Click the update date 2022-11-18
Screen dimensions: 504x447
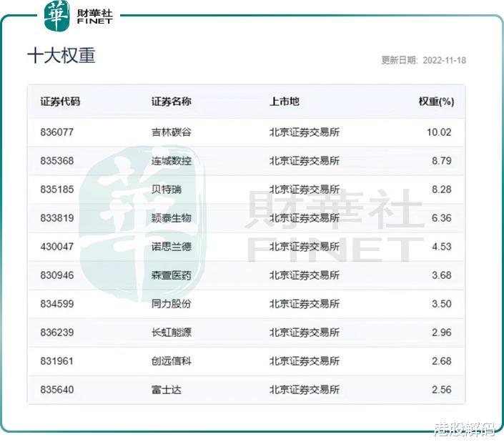(x=444, y=60)
